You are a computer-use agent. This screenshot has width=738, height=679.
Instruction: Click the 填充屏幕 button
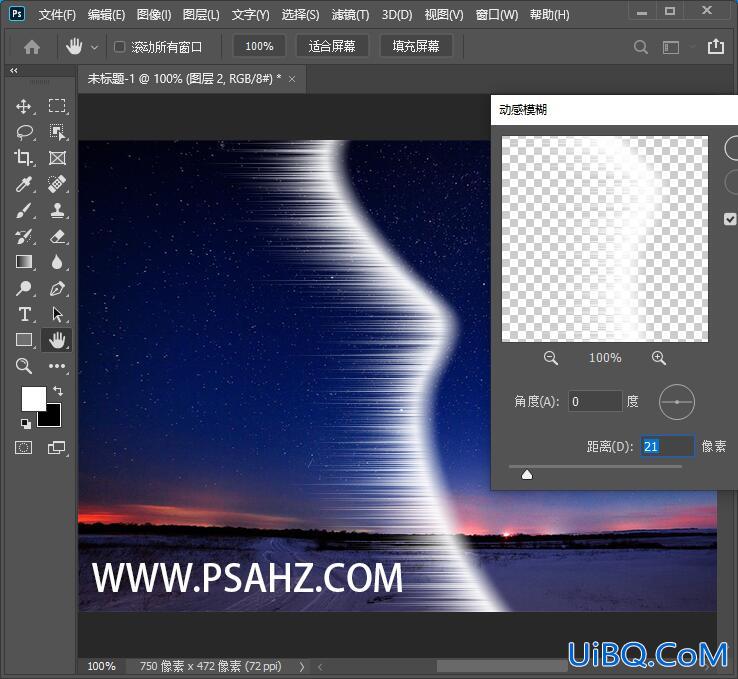point(416,46)
